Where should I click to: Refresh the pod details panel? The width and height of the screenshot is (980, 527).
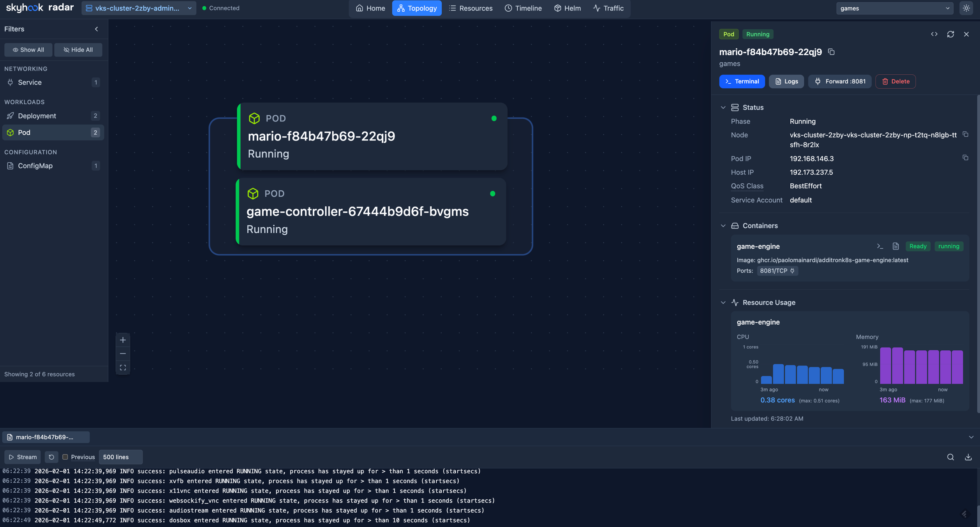click(950, 34)
